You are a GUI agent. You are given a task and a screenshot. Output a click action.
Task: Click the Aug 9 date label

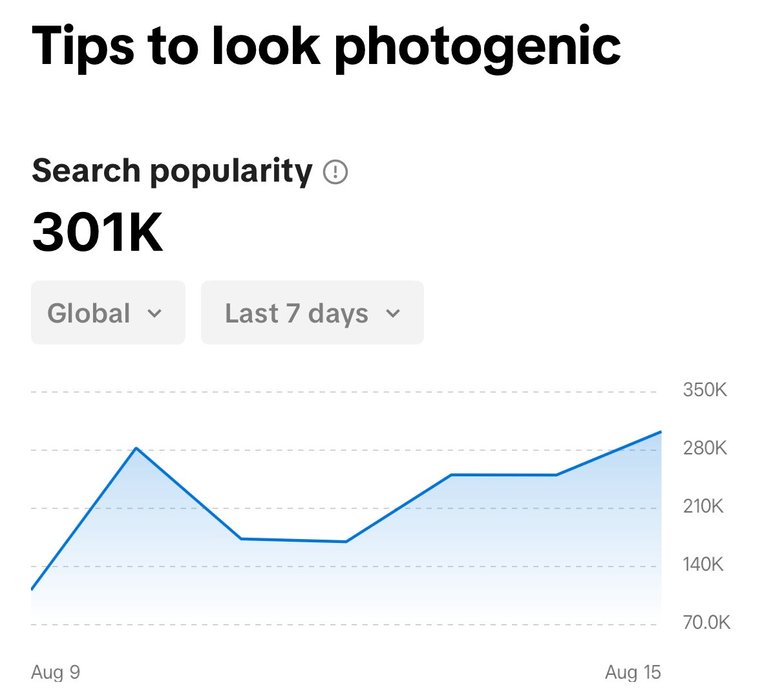55,673
